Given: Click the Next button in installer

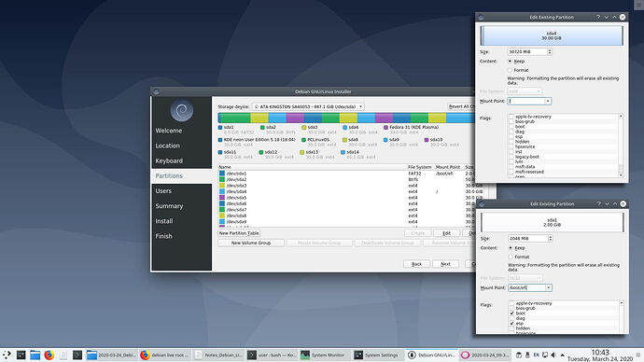Looking at the screenshot, I should coord(445,264).
